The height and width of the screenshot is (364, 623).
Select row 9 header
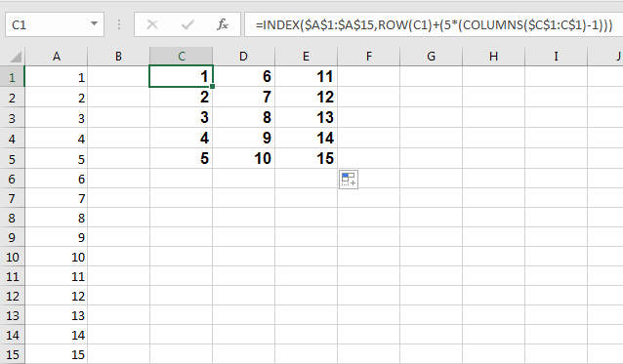(12, 237)
